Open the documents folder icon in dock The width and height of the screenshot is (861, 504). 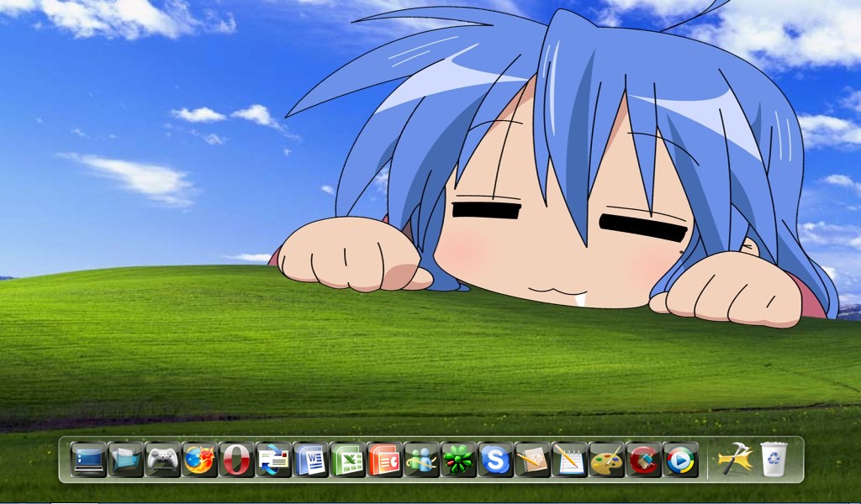pos(125,459)
